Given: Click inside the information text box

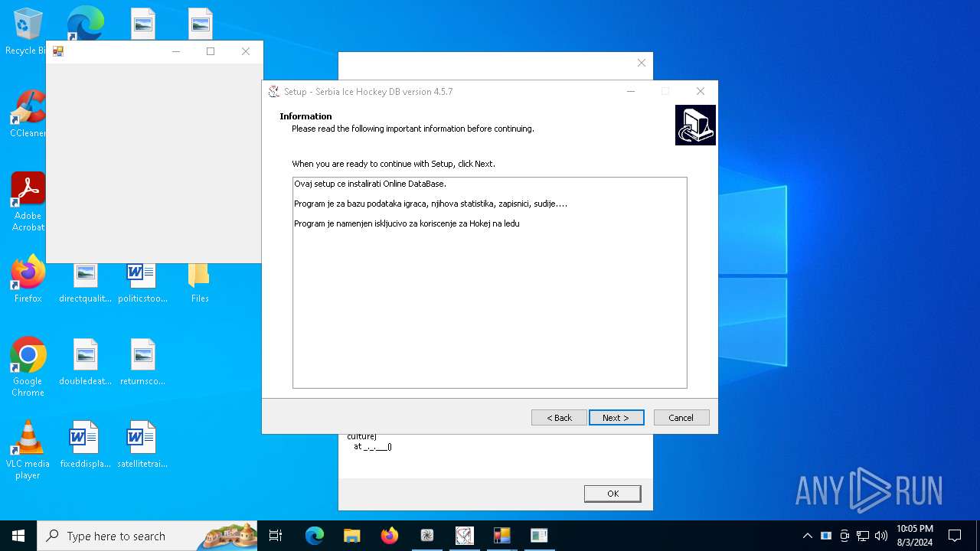Looking at the screenshot, I should pos(490,283).
